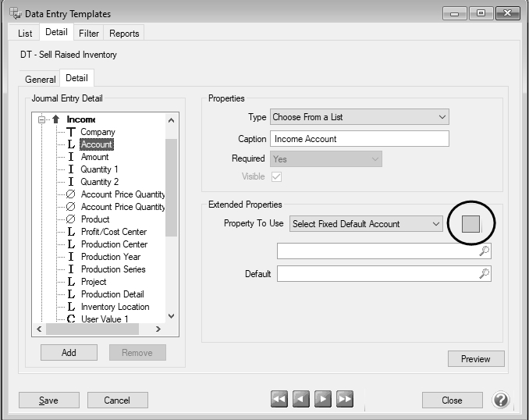Click the gray square button beside Property To Use
The image size is (529, 420).
(x=470, y=224)
